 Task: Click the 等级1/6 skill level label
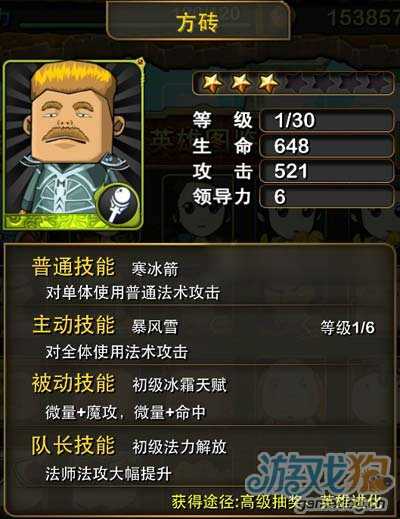click(x=347, y=328)
